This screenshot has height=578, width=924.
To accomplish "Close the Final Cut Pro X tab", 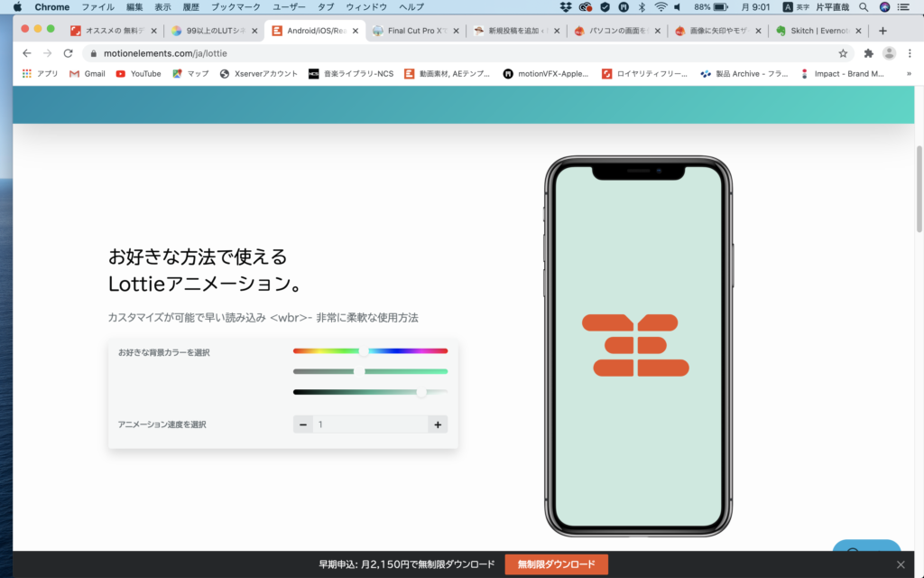I will click(456, 31).
